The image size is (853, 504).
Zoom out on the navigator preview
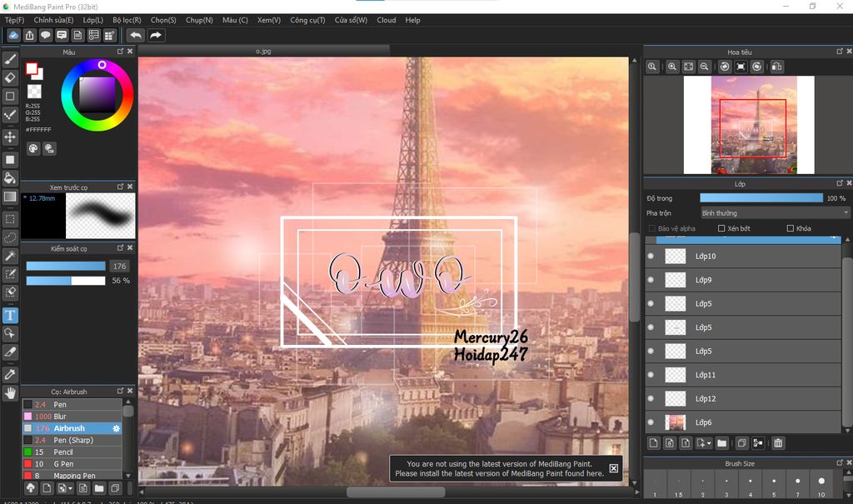tap(704, 67)
